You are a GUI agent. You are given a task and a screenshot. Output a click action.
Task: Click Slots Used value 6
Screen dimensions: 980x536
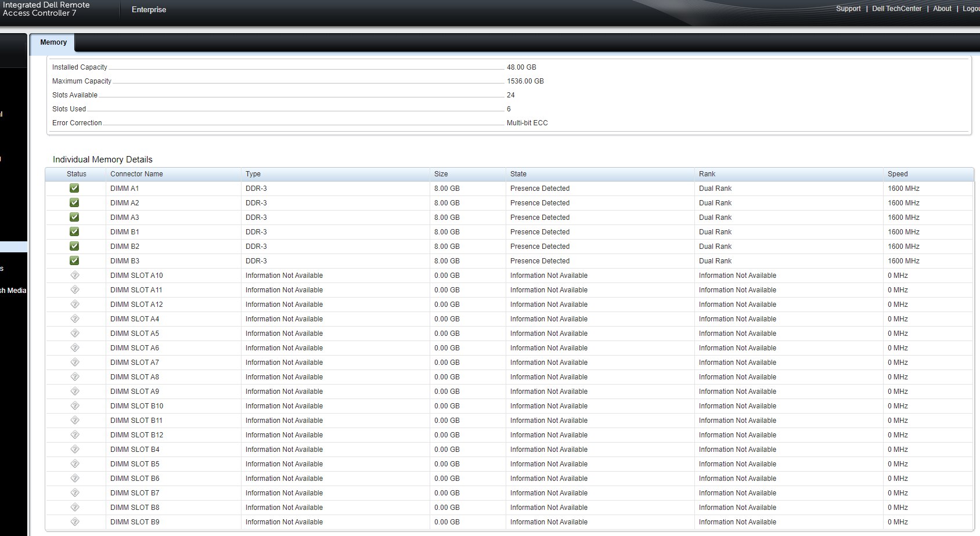pyautogui.click(x=509, y=109)
